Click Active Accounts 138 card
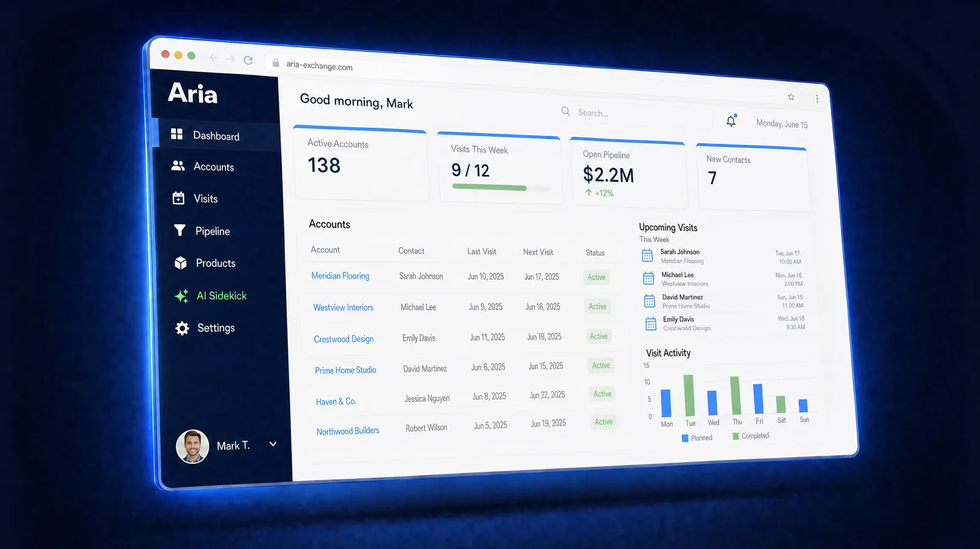 [x=361, y=163]
